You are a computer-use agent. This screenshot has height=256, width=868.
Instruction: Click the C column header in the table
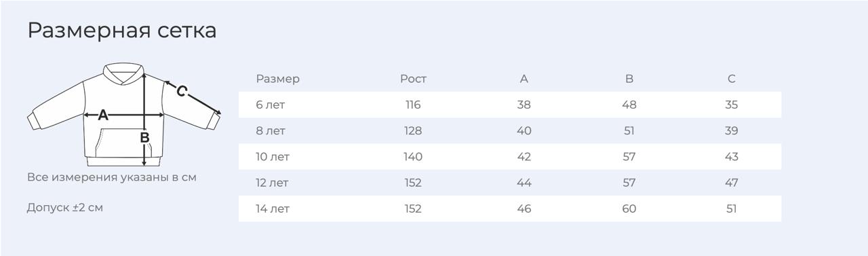click(731, 79)
